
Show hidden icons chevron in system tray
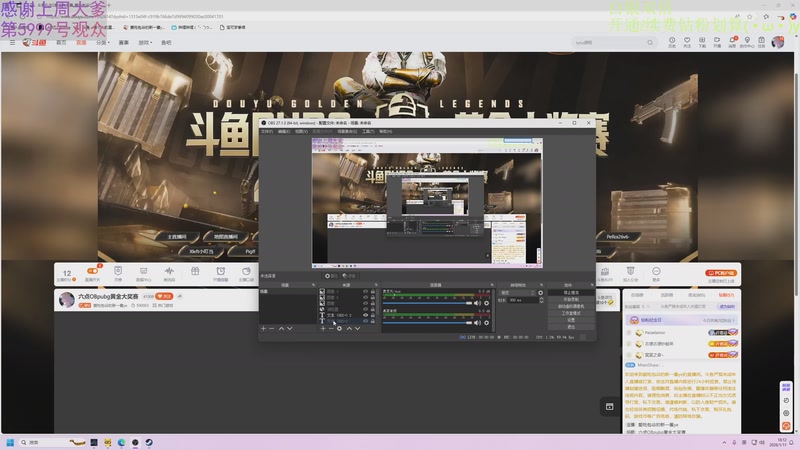pyautogui.click(x=724, y=442)
